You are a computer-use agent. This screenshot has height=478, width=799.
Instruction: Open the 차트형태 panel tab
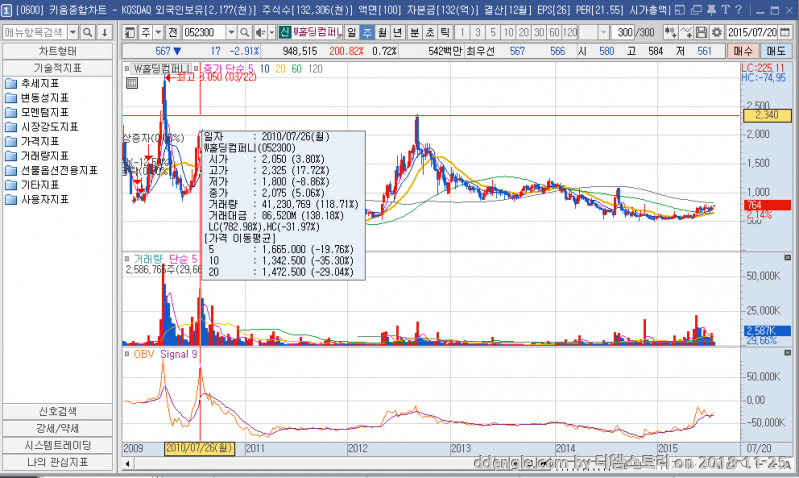tap(58, 51)
